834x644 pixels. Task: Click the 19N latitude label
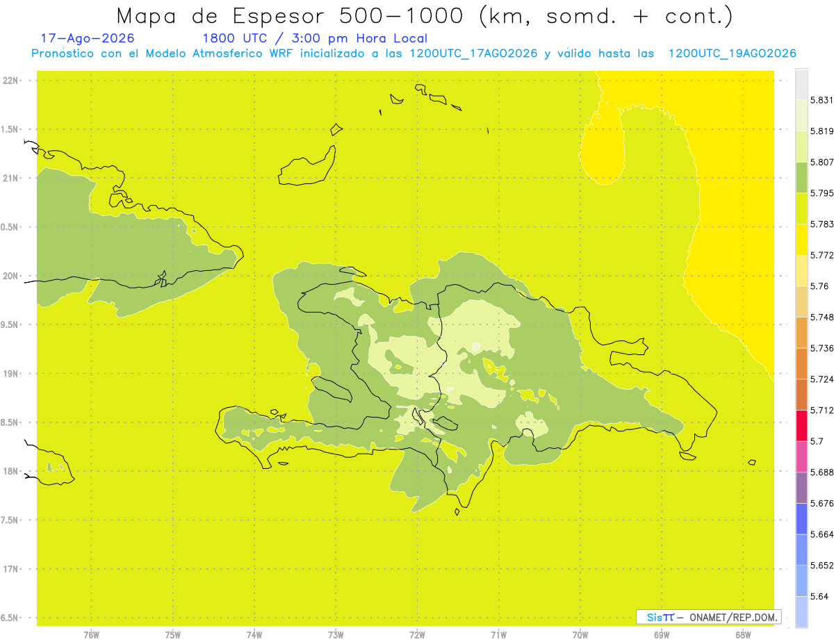(x=10, y=373)
